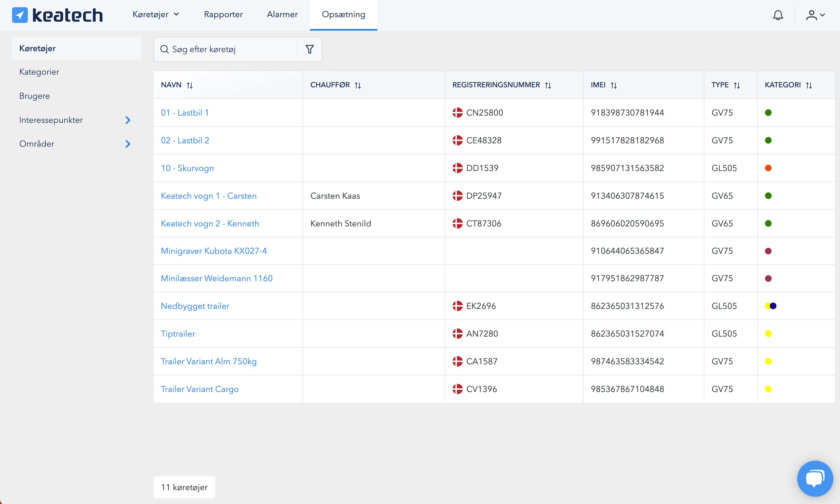Click the magnifier icon in search box
Image resolution: width=840 pixels, height=504 pixels.
(165, 49)
